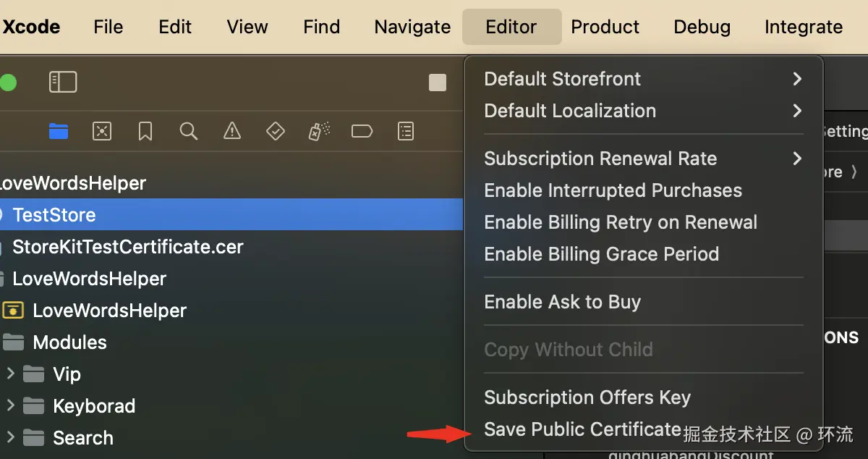Image resolution: width=868 pixels, height=459 pixels.
Task: Select the Keyborad folder row
Action: pos(231,406)
